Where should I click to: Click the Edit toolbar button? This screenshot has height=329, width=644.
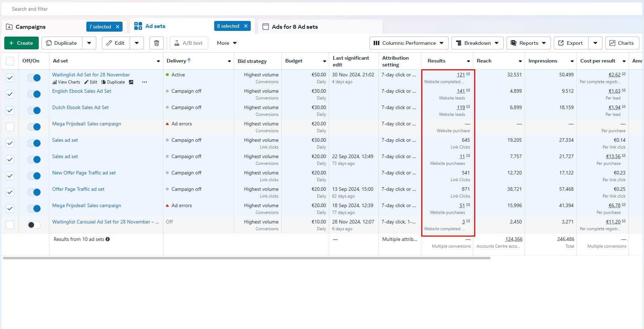[x=116, y=43]
